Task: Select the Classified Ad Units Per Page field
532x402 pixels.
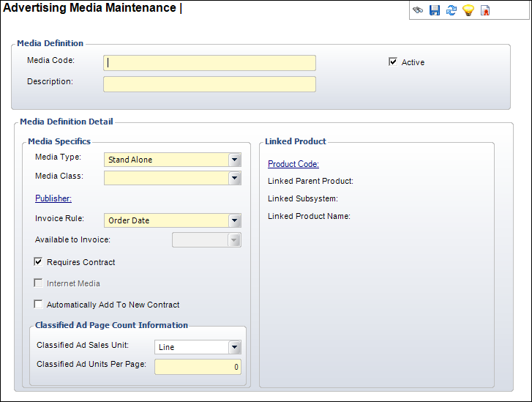Action: tap(198, 367)
